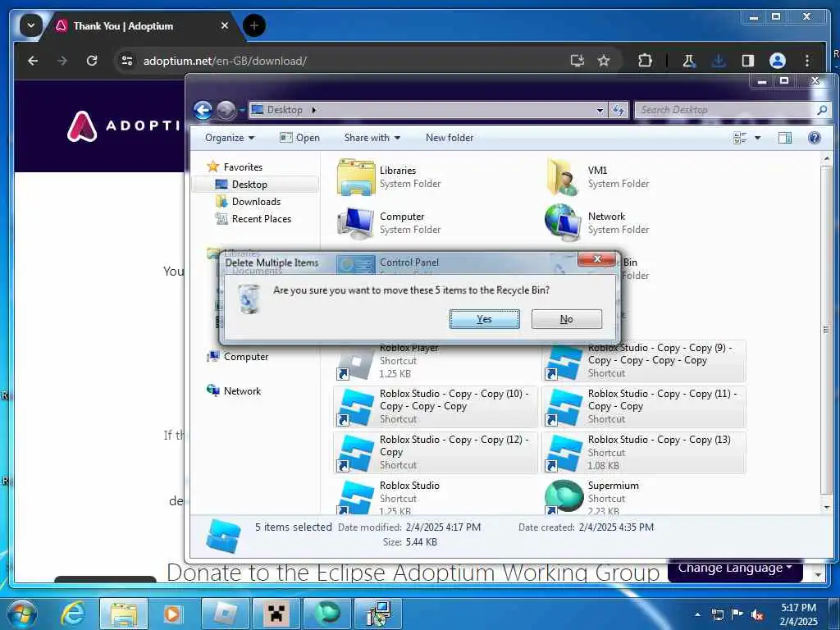The width and height of the screenshot is (840, 630).
Task: Open Internet Explorer from taskbar
Action: coord(73,614)
